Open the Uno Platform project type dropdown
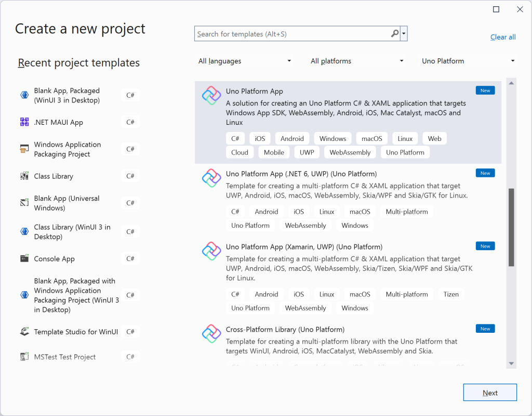 [468, 61]
